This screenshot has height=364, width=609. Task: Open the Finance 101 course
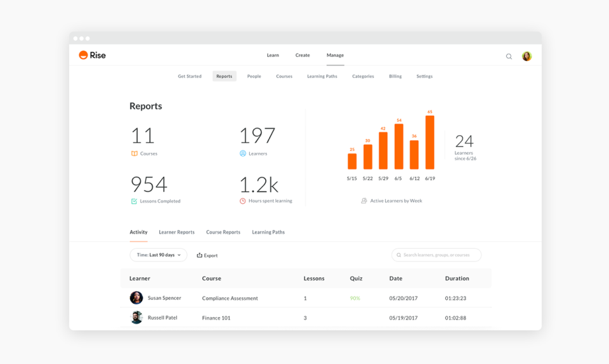coord(216,318)
